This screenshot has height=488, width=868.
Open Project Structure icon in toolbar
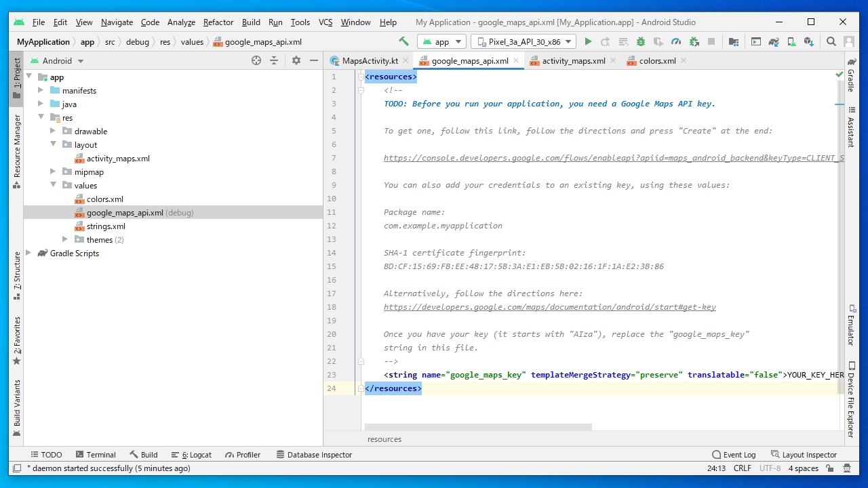coord(734,41)
